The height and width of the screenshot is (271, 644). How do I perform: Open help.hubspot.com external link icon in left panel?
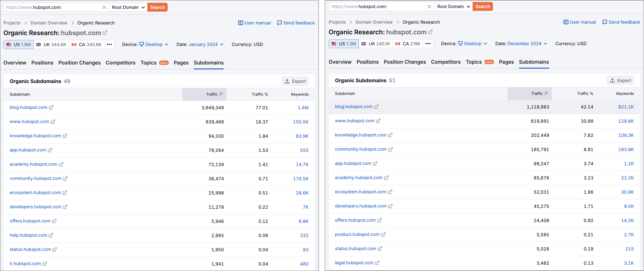tap(51, 235)
